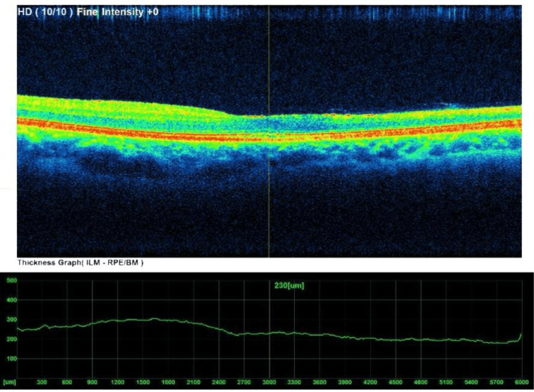Click the 4500 x-axis tick label
This screenshot has height=392, width=534.
click(x=395, y=382)
